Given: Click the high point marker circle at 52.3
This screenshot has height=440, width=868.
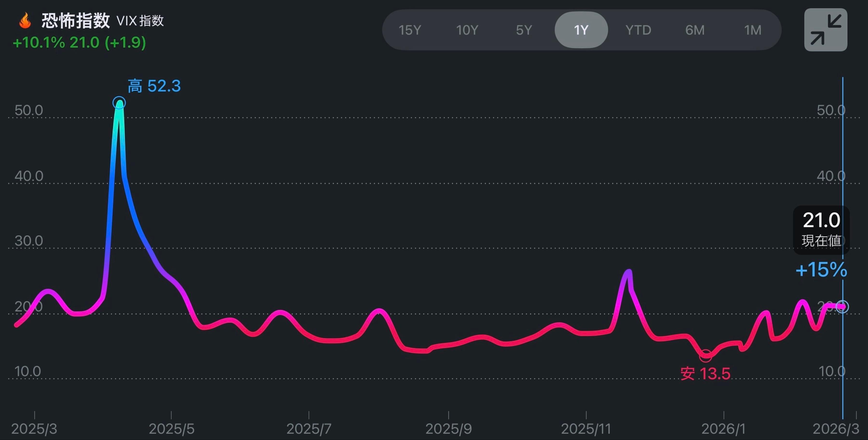Looking at the screenshot, I should [x=119, y=103].
